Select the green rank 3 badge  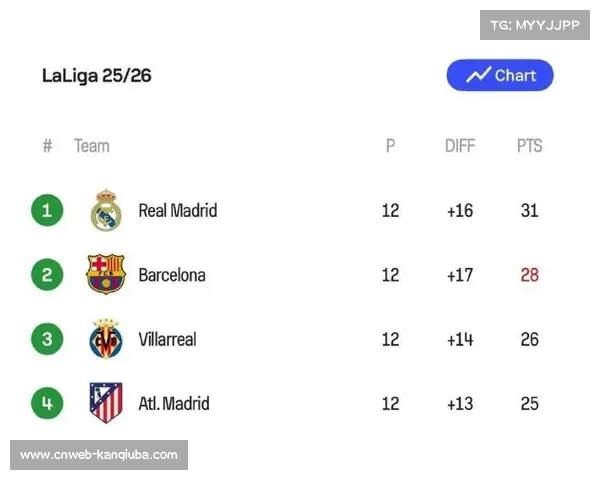pos(47,339)
